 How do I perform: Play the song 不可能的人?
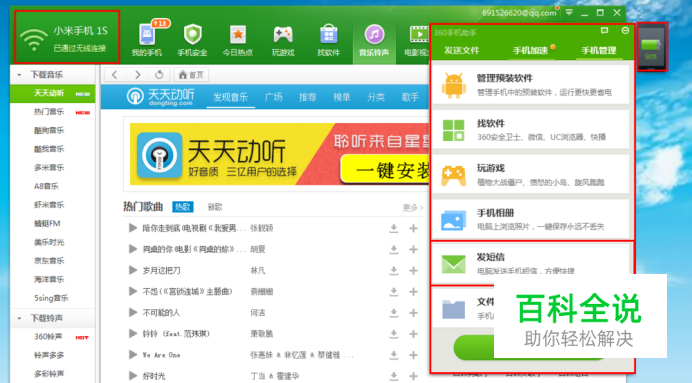pos(132,313)
